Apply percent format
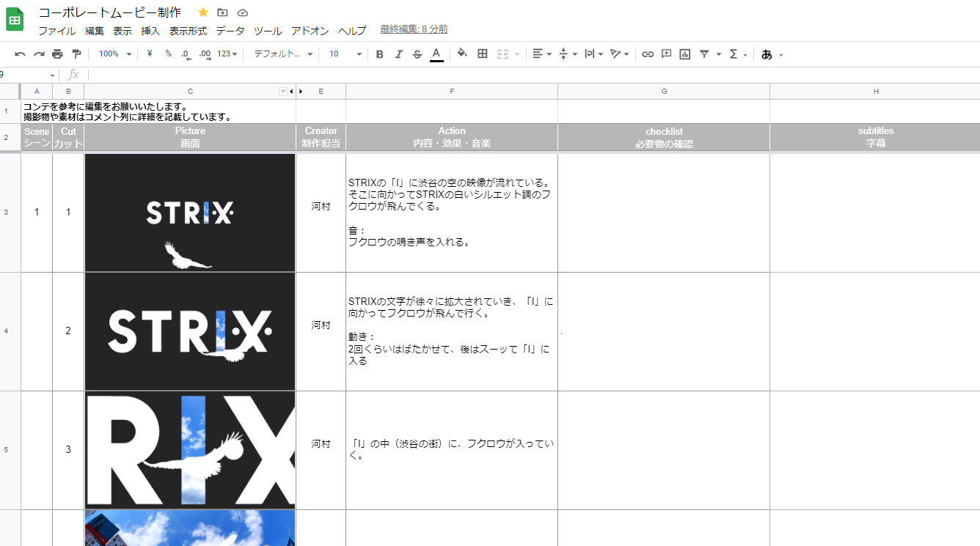Viewport: 980px width, 546px height. [168, 54]
